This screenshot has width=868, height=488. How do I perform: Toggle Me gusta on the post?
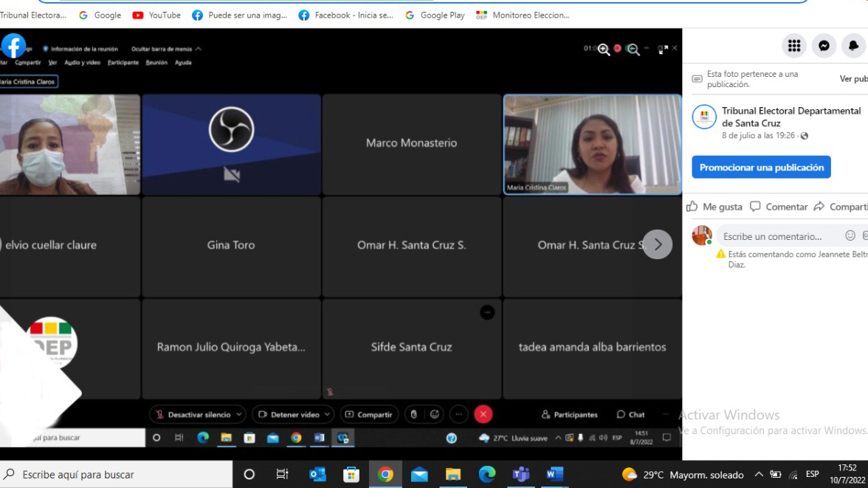coord(714,207)
